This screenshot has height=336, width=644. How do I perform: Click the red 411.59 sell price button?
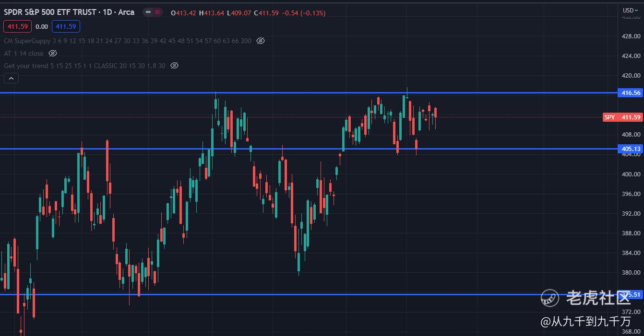pos(18,27)
